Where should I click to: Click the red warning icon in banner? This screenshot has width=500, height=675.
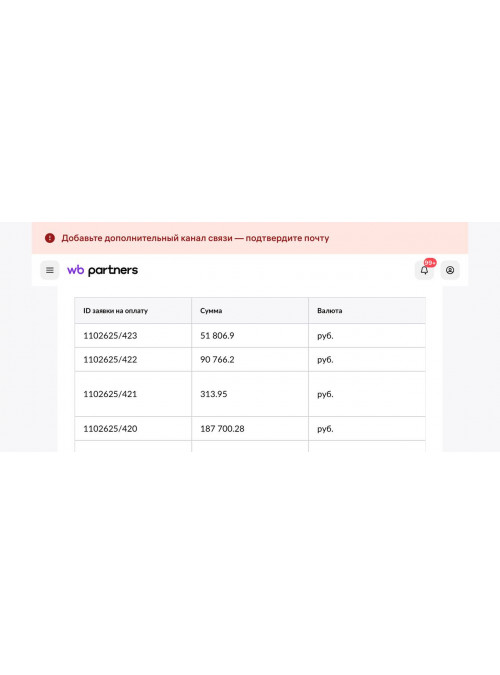click(x=50, y=238)
